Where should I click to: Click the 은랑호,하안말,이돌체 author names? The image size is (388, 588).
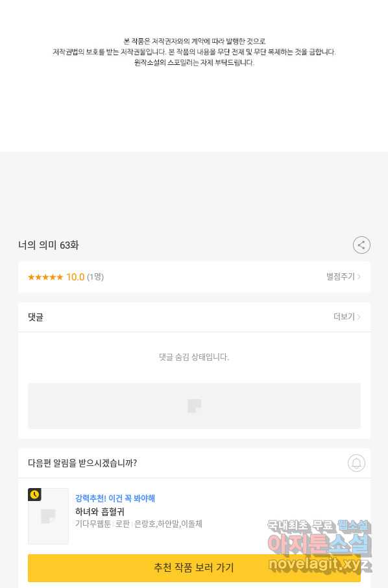[168, 524]
